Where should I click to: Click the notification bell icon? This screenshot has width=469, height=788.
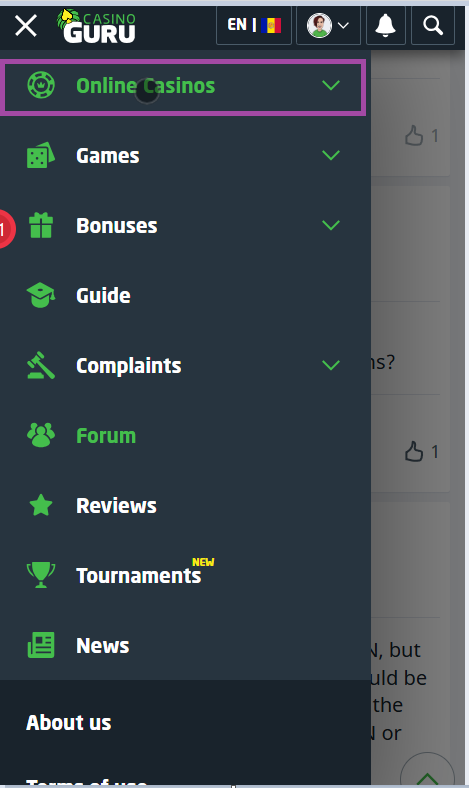click(x=386, y=25)
